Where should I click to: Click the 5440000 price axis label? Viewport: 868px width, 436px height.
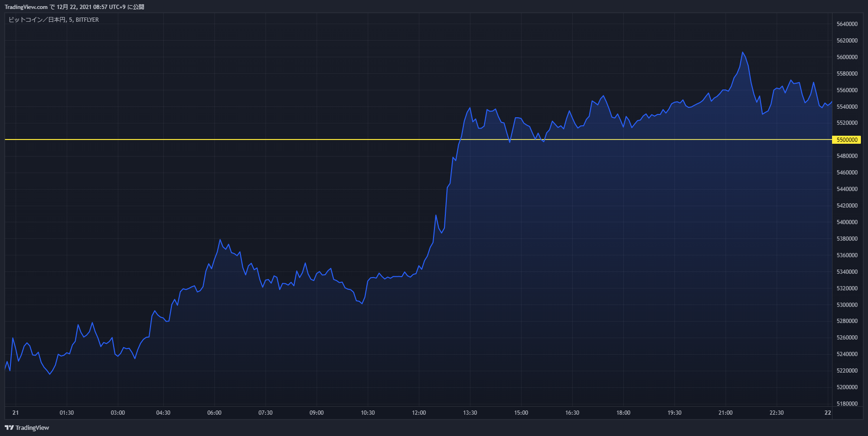pyautogui.click(x=847, y=189)
